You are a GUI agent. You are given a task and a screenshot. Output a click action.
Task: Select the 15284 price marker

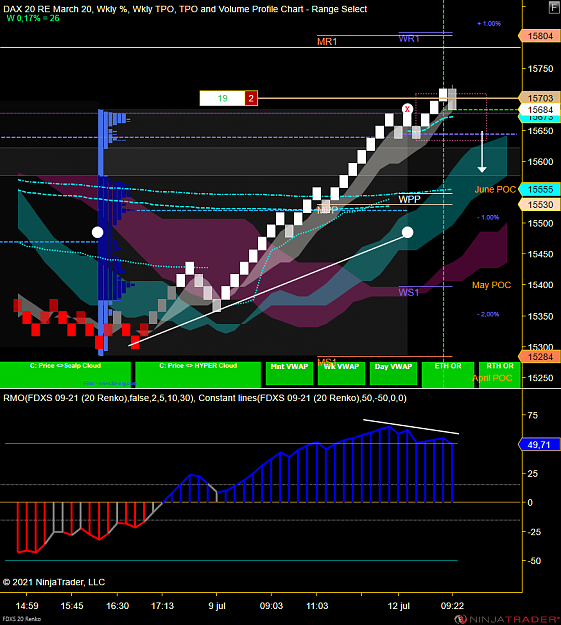tap(540, 357)
